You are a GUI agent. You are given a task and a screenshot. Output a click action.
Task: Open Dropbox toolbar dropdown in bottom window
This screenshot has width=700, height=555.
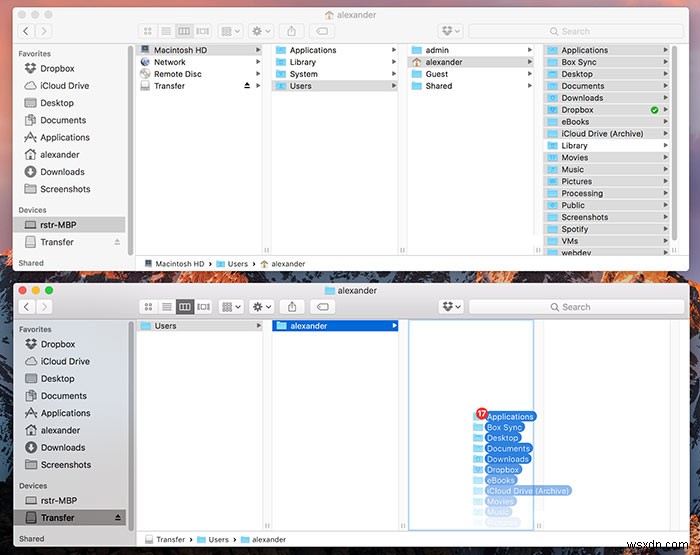[x=451, y=307]
